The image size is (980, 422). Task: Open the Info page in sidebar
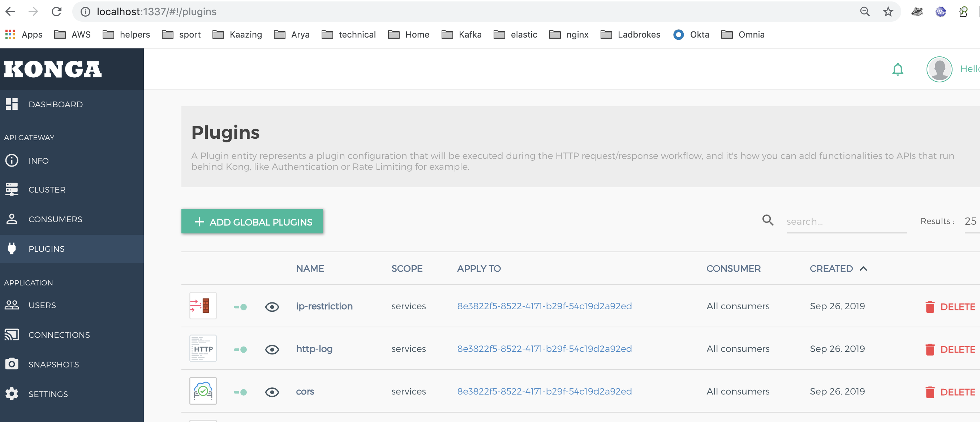click(x=72, y=160)
